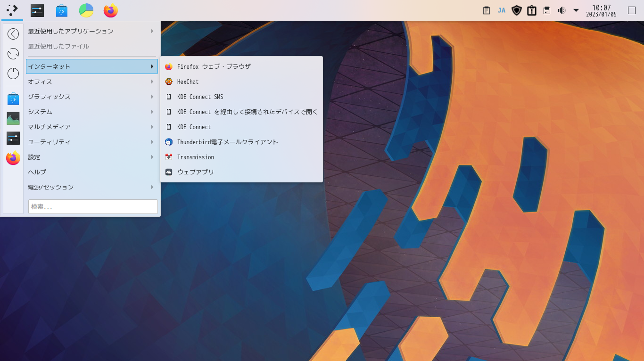This screenshot has width=644, height=361.
Task: Select the インターネット category
Action: tap(92, 66)
